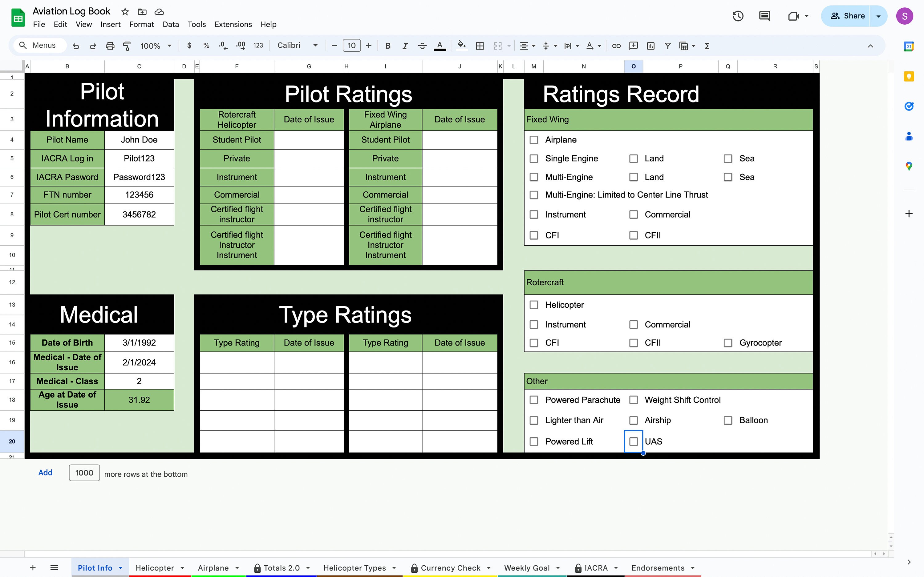Insert a link

pos(616,46)
